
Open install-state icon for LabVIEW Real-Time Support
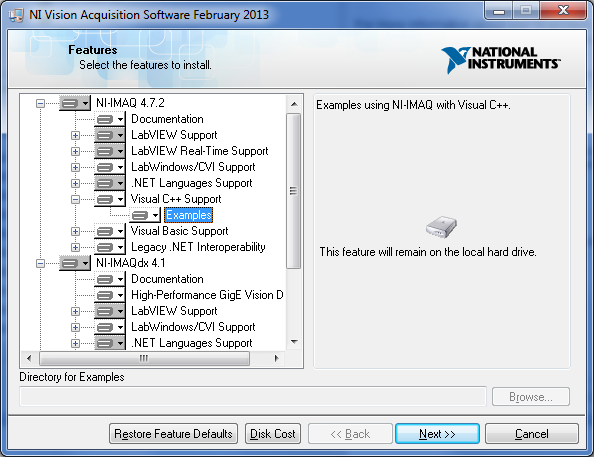point(109,151)
